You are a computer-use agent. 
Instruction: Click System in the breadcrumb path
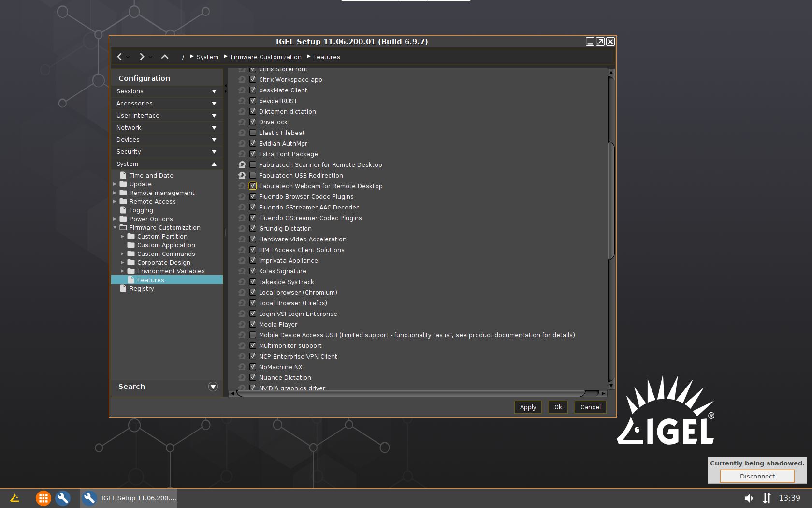(x=207, y=57)
